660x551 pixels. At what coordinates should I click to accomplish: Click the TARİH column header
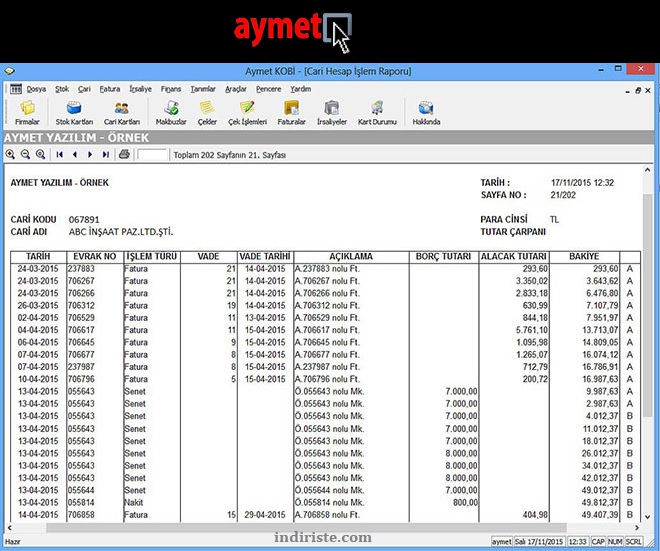[38, 256]
